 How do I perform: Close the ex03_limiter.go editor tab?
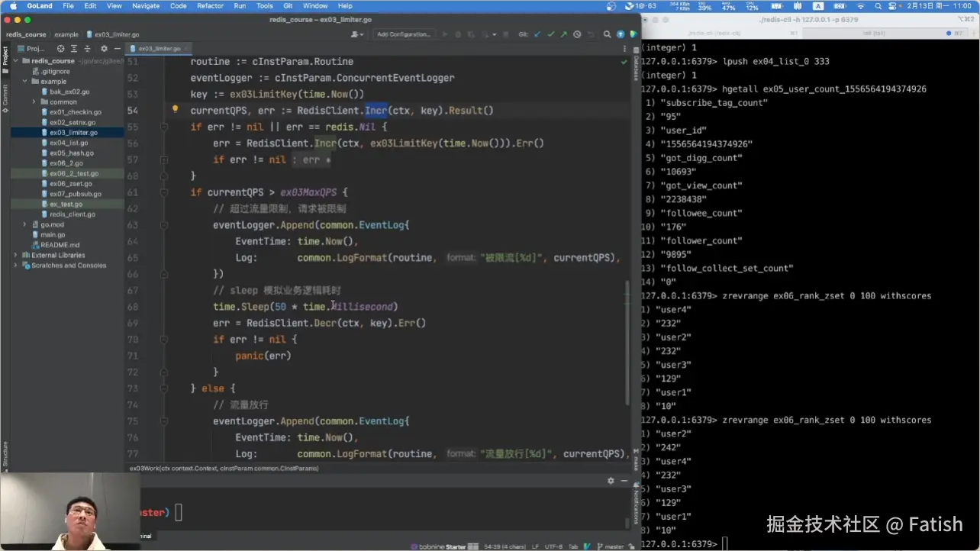click(185, 49)
